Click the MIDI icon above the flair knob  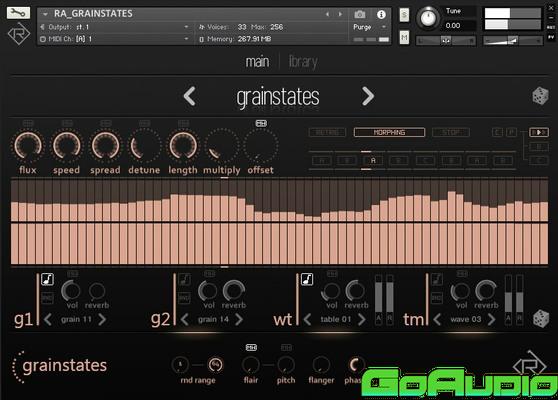click(x=251, y=347)
